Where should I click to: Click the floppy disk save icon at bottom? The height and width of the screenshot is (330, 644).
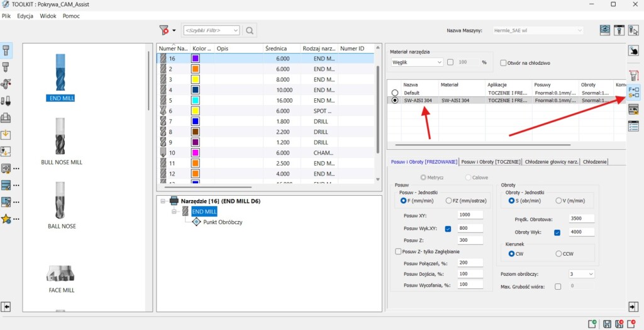608,324
